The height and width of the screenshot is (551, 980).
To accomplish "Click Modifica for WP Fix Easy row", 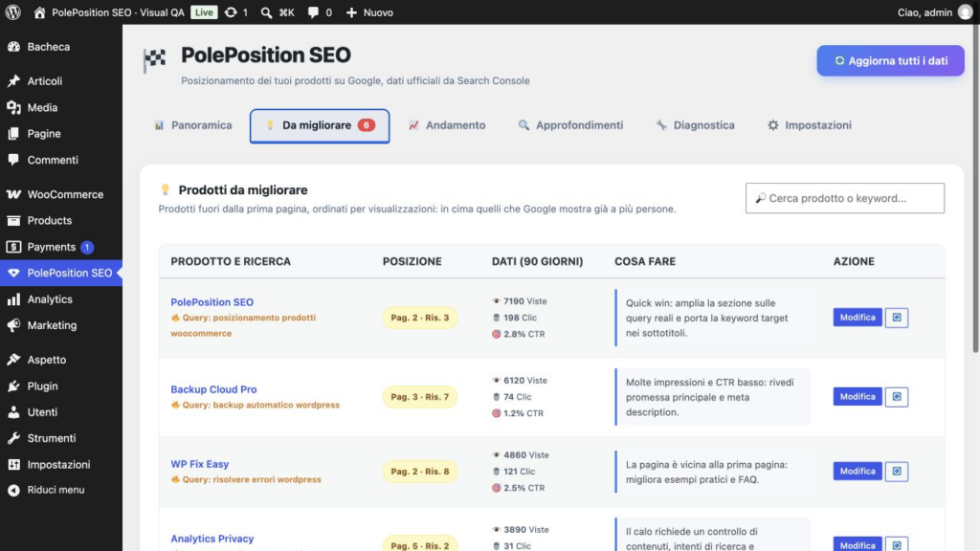I will [857, 471].
